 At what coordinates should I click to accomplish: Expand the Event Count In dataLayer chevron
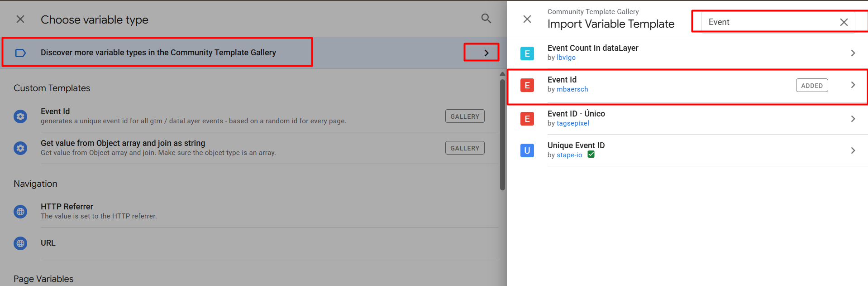[853, 53]
